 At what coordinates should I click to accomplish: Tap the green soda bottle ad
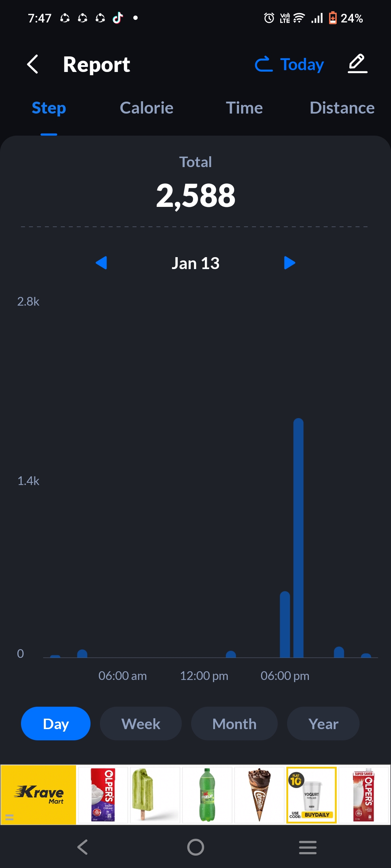click(207, 795)
